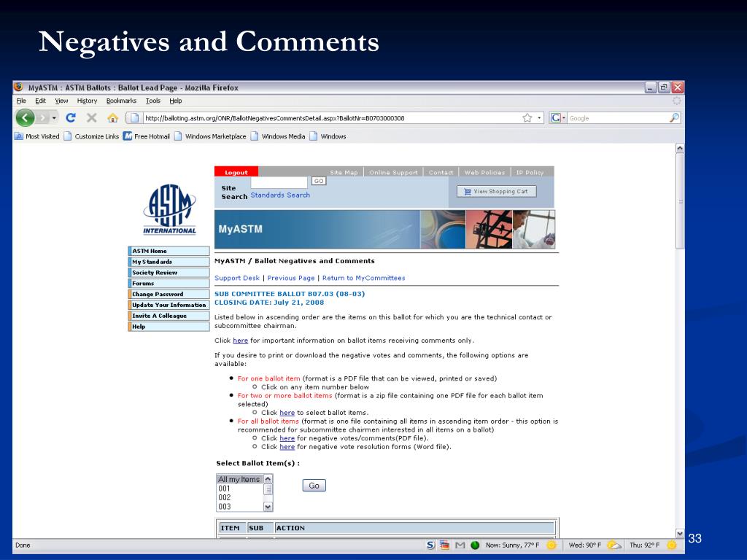Open the Standards Search link
747x560 pixels.
pos(280,195)
